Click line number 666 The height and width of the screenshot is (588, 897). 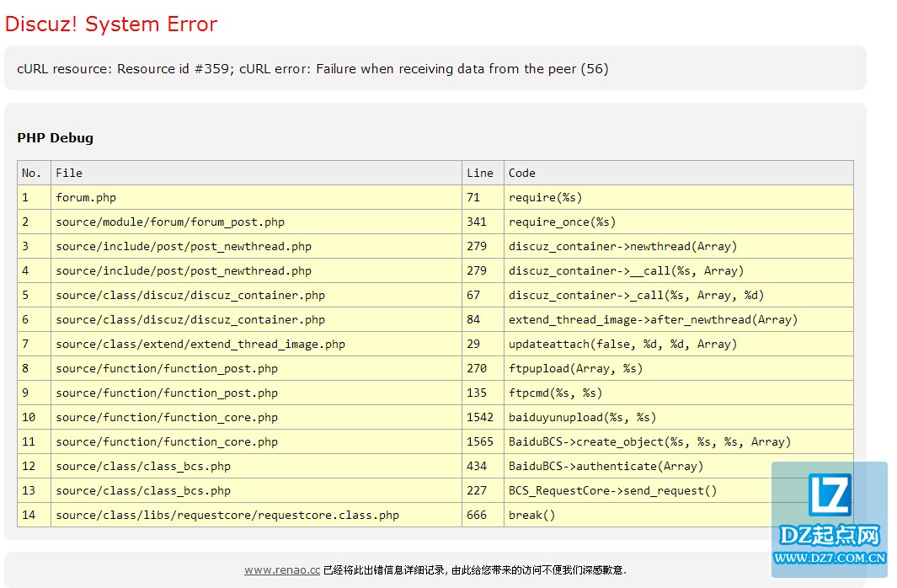coord(477,516)
